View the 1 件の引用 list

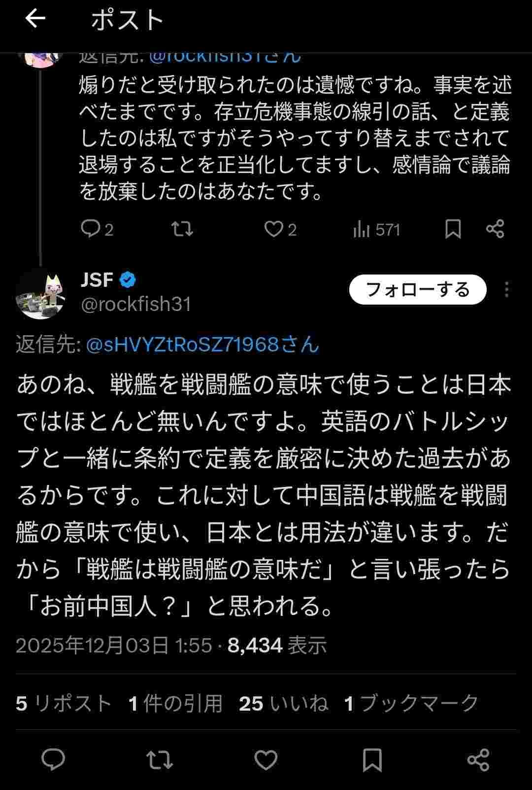coord(175,703)
